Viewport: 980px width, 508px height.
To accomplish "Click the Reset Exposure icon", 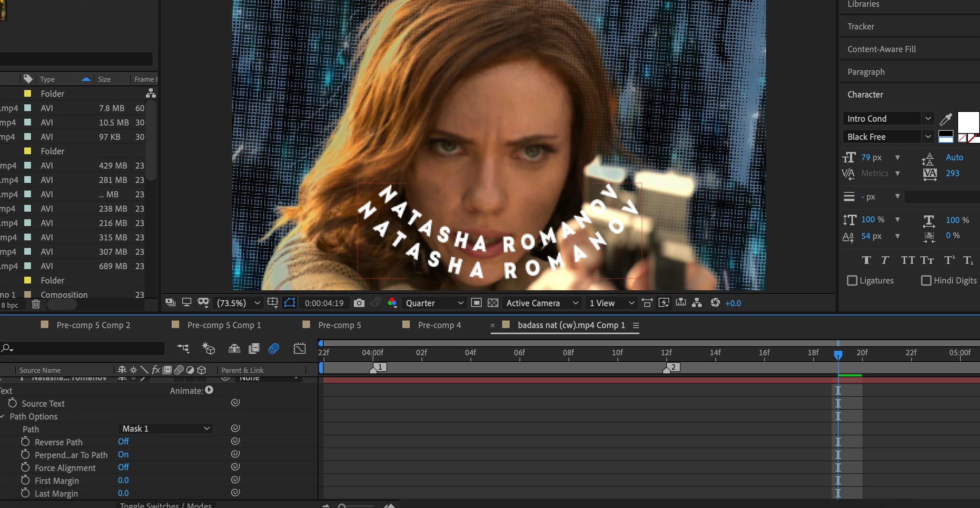I will pyautogui.click(x=715, y=303).
